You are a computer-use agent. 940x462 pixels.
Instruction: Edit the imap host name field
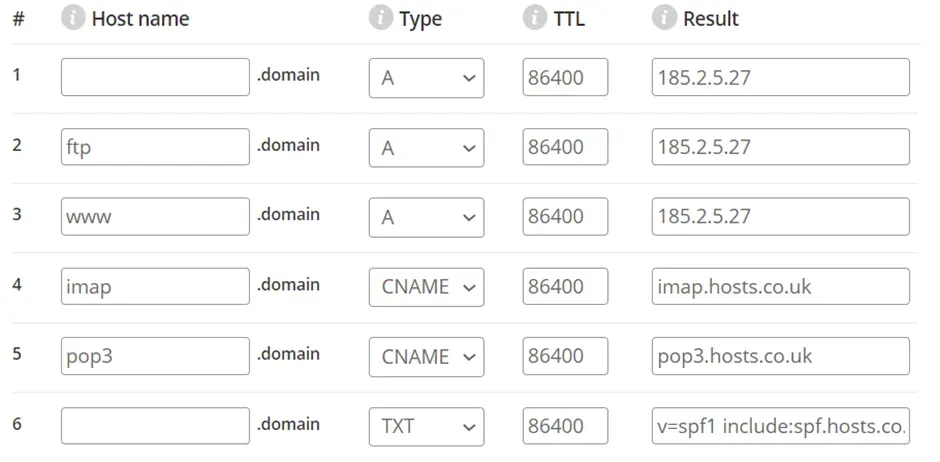pyautogui.click(x=155, y=286)
